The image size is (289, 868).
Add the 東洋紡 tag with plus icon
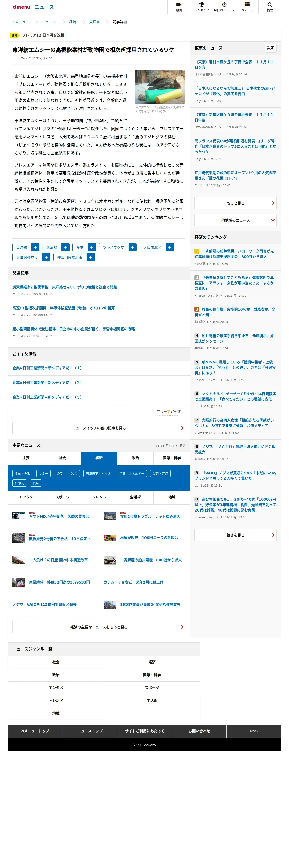click(35, 247)
